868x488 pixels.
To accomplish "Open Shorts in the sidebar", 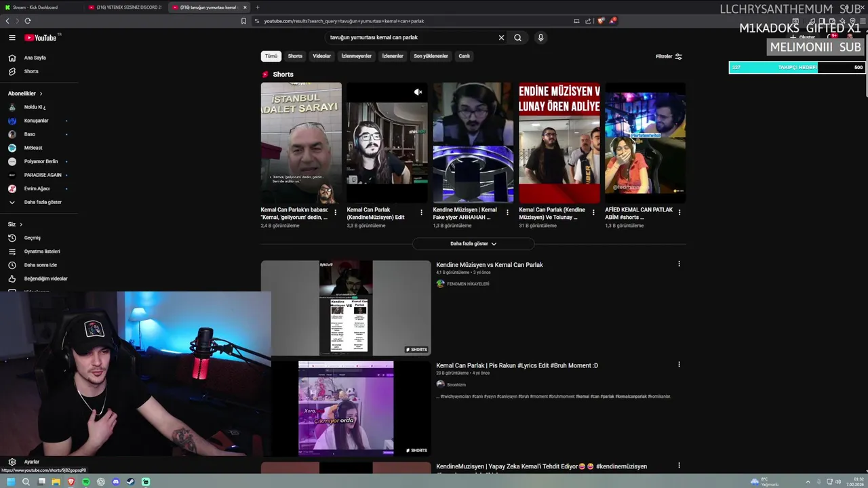I will [x=39, y=71].
